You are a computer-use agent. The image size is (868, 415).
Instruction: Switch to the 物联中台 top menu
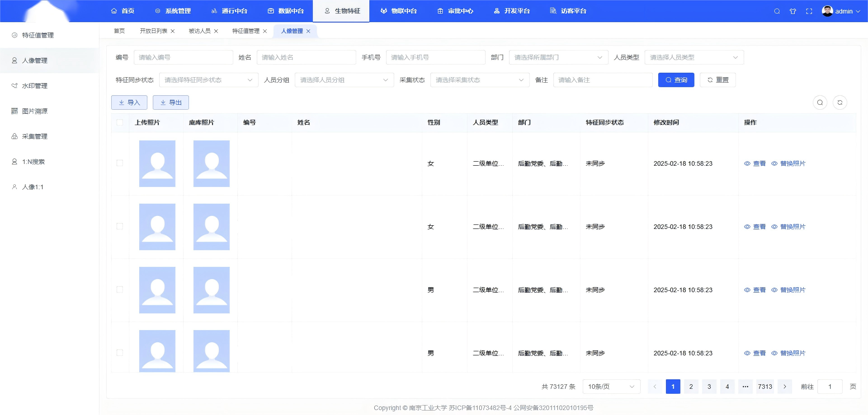coord(398,11)
